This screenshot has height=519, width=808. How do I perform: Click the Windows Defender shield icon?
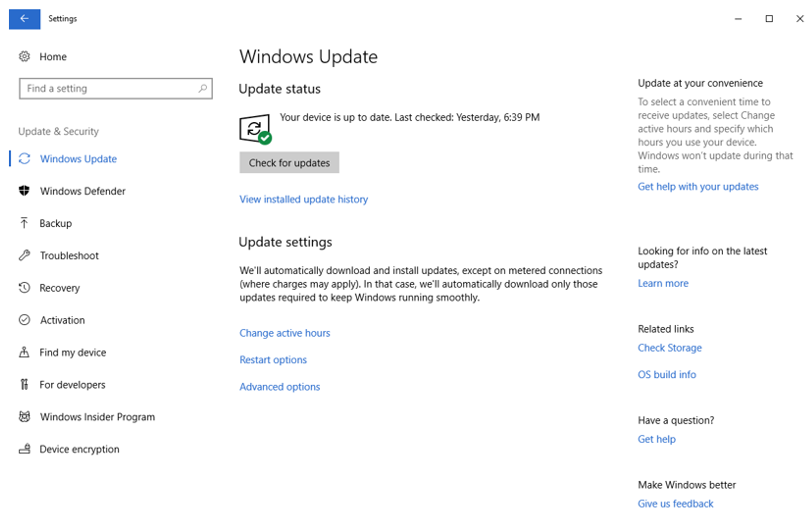[25, 191]
